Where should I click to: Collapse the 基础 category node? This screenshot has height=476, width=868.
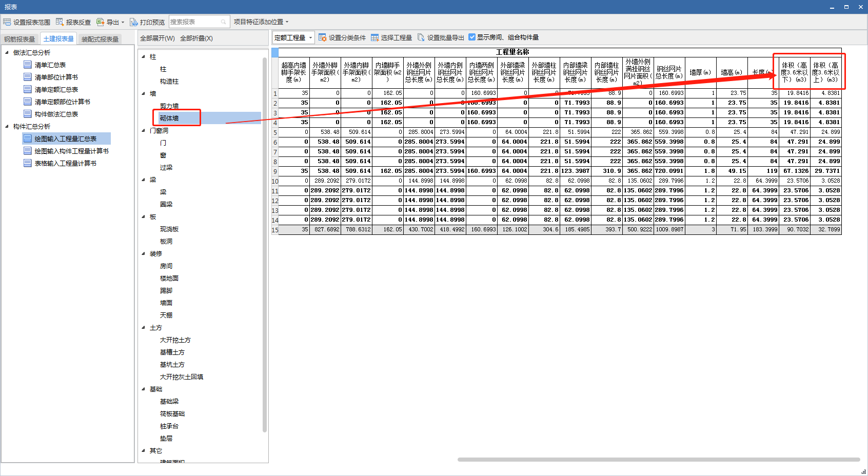coord(144,389)
